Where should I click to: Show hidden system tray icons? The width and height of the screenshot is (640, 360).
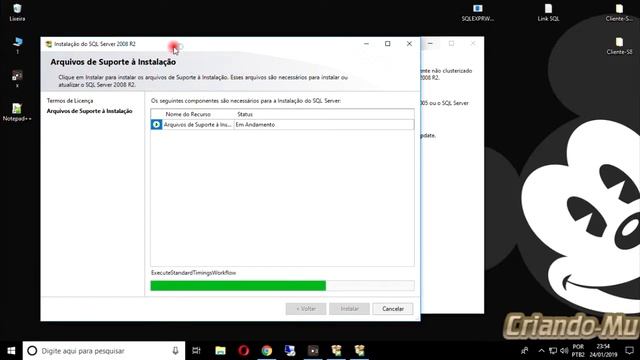(x=541, y=351)
